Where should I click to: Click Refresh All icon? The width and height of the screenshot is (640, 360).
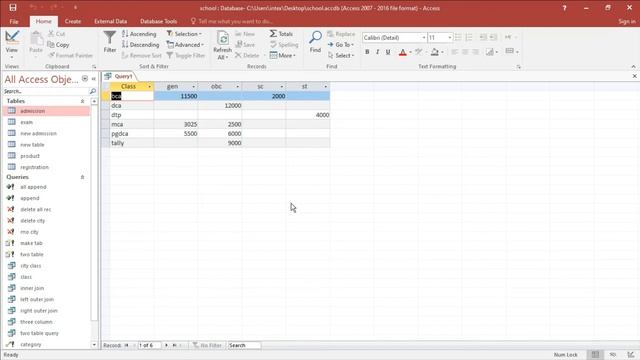222,45
